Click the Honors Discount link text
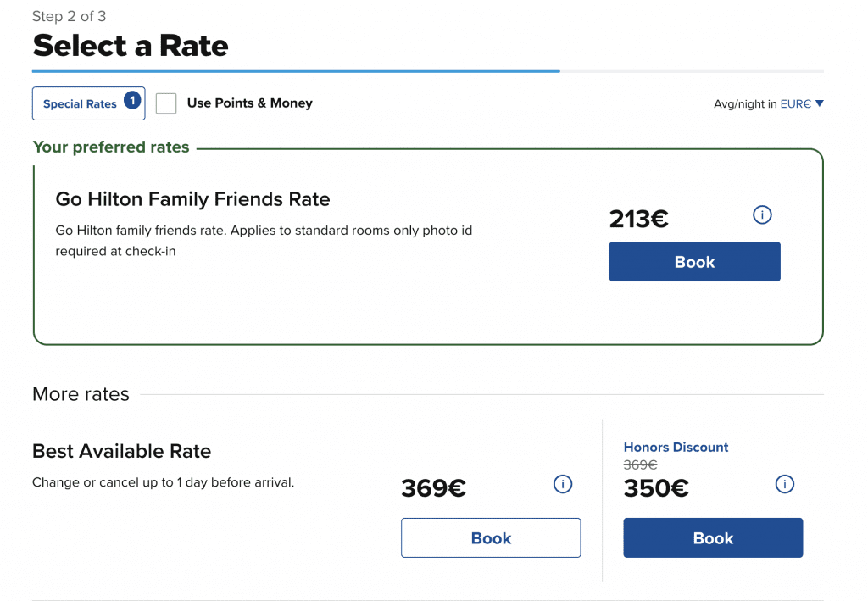This screenshot has height=601, width=868. point(676,448)
